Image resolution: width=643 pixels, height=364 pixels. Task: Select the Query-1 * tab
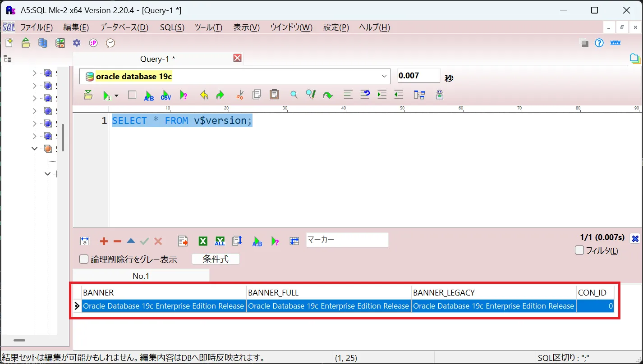tap(157, 59)
